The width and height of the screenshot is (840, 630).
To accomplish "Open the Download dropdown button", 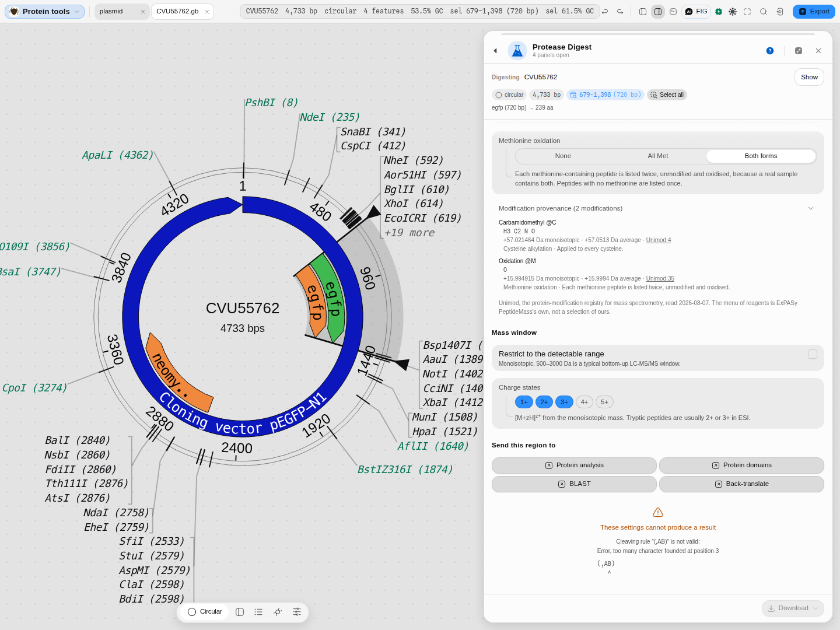I will pyautogui.click(x=793, y=608).
